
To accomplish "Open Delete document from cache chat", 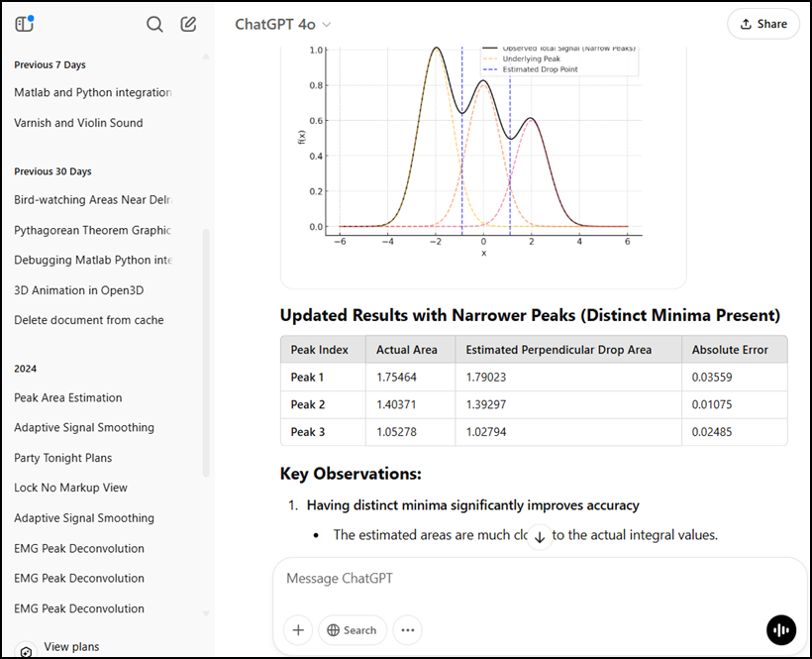I will click(89, 320).
